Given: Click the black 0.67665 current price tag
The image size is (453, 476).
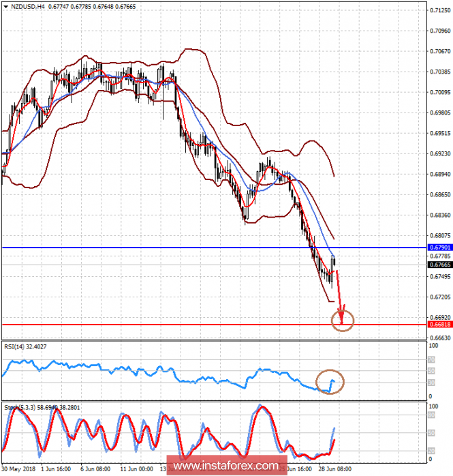Looking at the screenshot, I should click(439, 265).
